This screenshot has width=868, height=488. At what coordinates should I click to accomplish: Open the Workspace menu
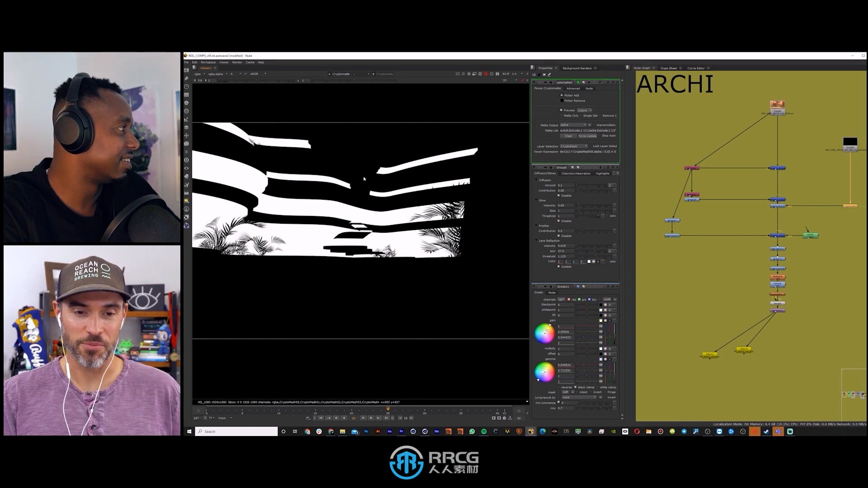coord(208,62)
